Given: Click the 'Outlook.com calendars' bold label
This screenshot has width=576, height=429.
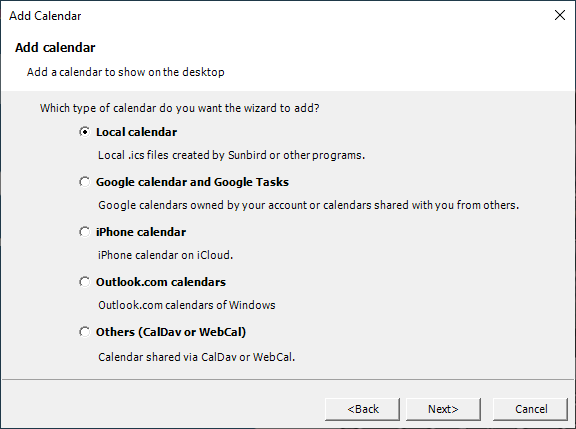Looking at the screenshot, I should (x=161, y=282).
